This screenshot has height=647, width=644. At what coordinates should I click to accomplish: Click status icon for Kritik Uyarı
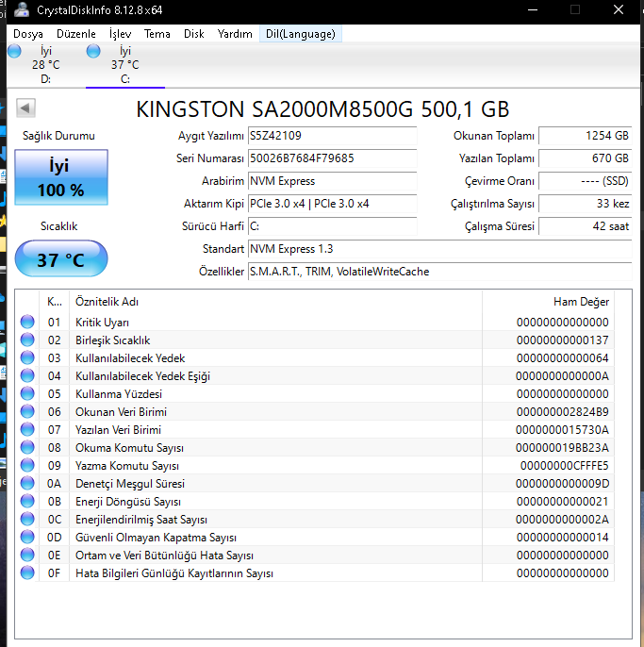(x=27, y=322)
